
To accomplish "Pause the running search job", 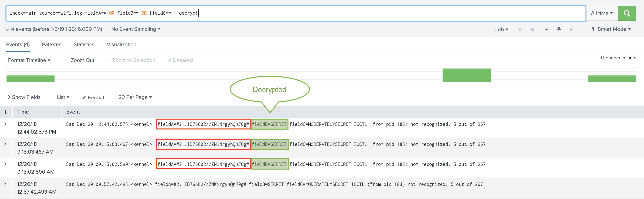I will [520, 29].
